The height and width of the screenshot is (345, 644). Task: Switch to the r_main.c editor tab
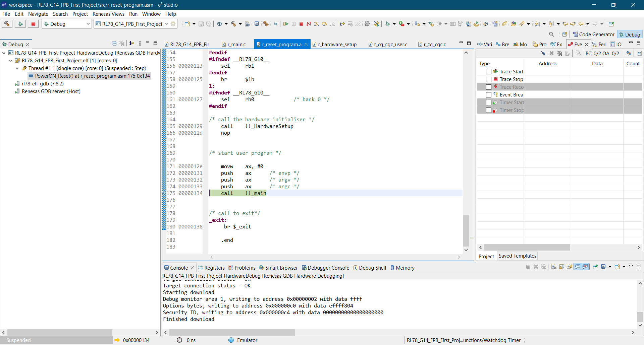(x=236, y=44)
